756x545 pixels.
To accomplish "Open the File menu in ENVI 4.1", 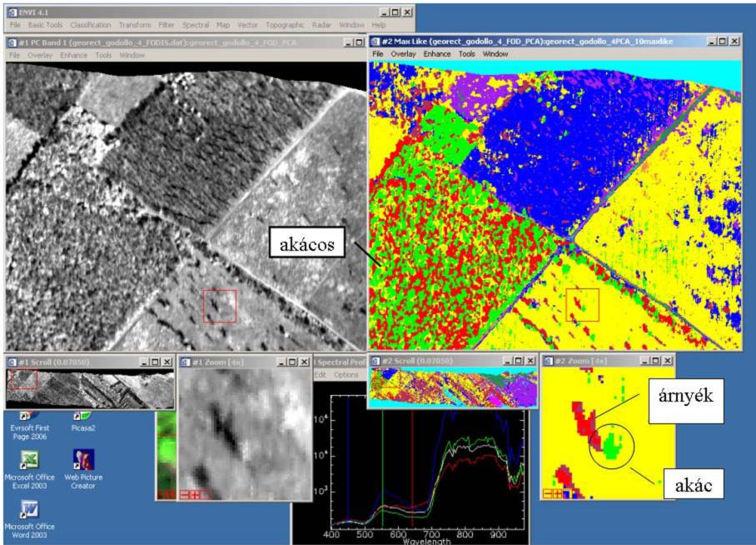I will 15,25.
